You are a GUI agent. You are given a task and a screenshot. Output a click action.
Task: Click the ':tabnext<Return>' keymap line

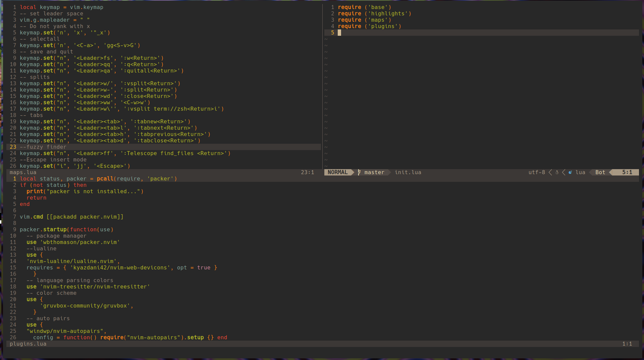click(108, 128)
